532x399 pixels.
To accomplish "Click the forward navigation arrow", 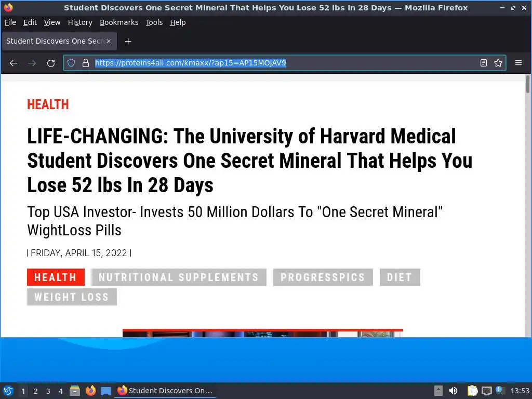I will pos(32,63).
